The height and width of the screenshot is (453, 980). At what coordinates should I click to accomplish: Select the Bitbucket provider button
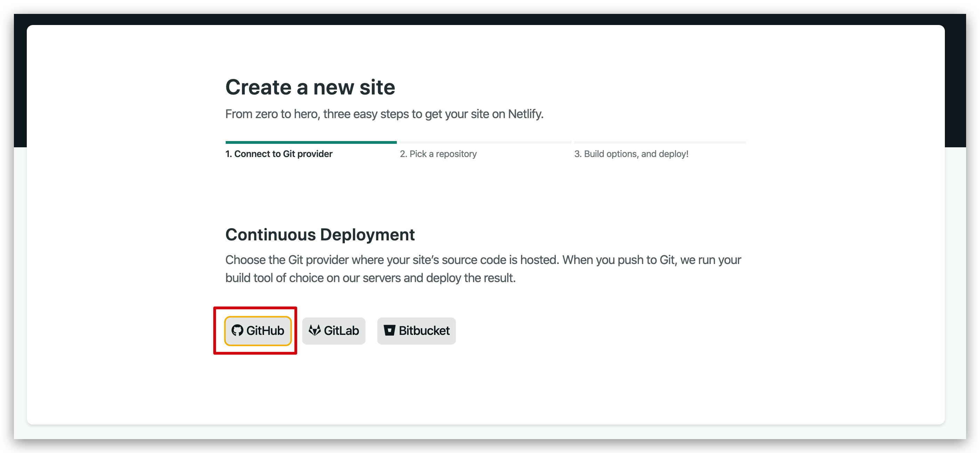tap(416, 331)
